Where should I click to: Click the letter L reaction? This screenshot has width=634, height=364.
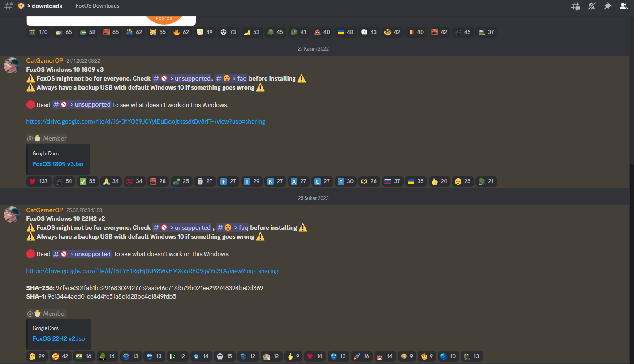pyautogui.click(x=322, y=181)
